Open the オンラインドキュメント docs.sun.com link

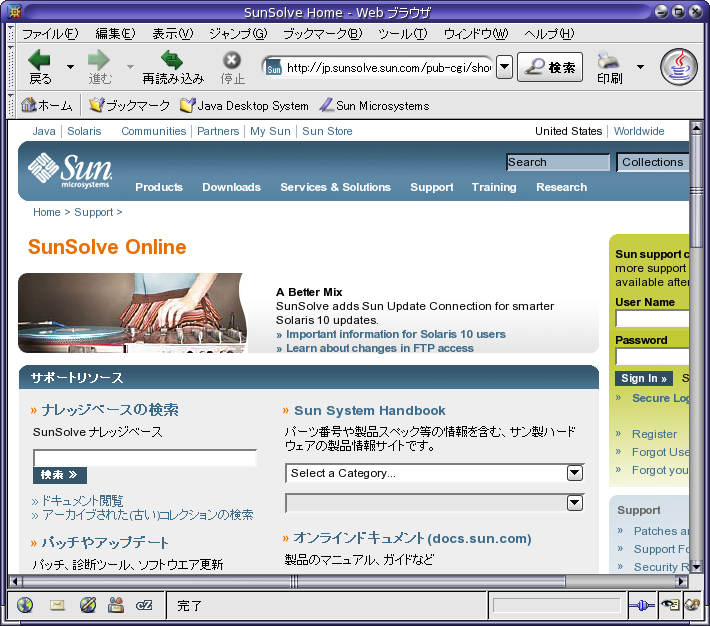coord(412,538)
